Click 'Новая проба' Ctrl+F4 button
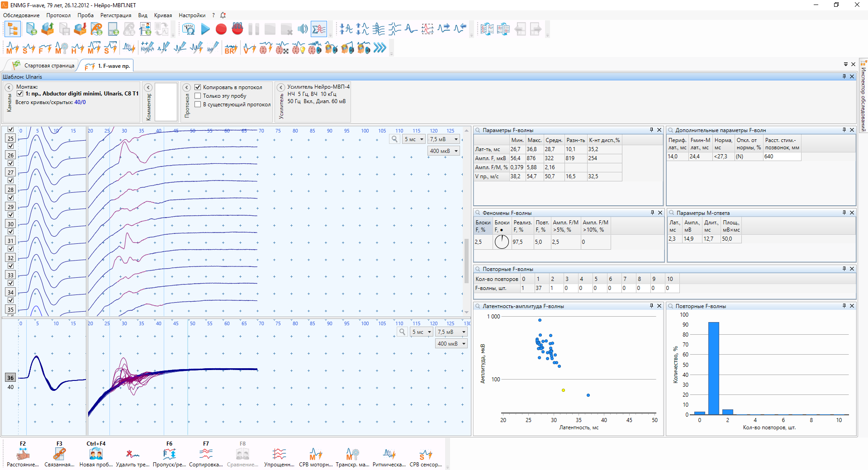Screen dimensions: 868x470 pyautogui.click(x=96, y=454)
